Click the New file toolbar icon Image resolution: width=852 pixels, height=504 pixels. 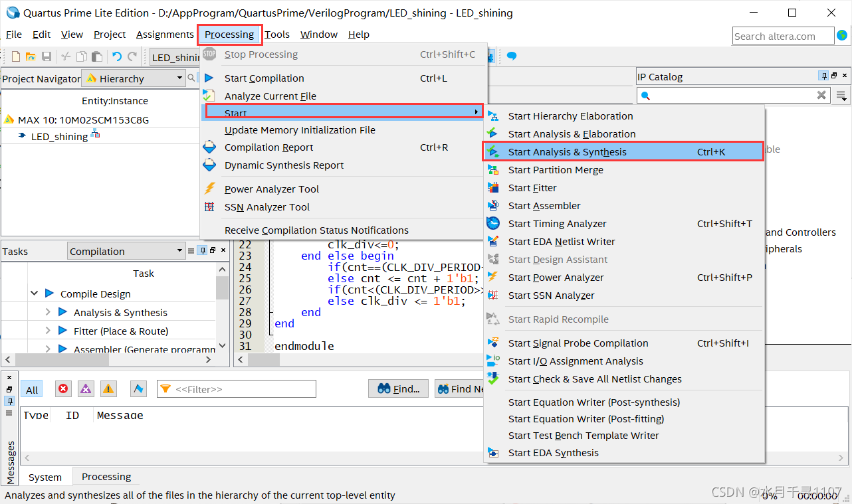[16, 57]
